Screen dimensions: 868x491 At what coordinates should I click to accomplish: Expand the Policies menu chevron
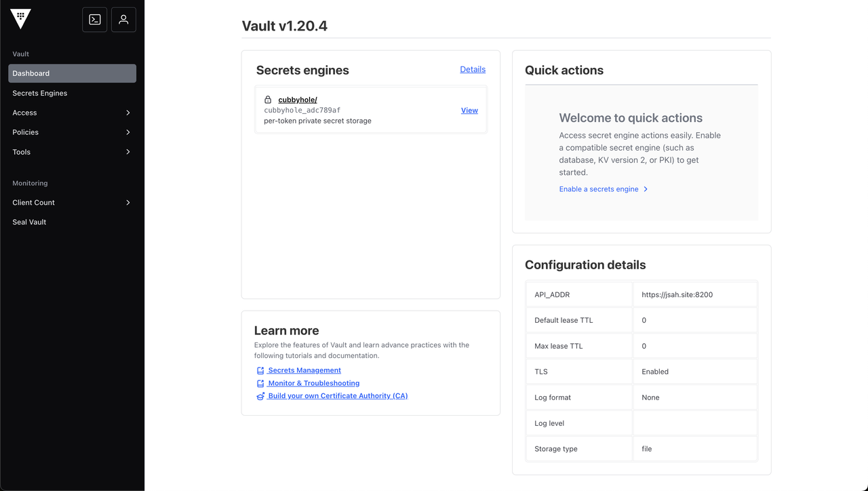128,132
